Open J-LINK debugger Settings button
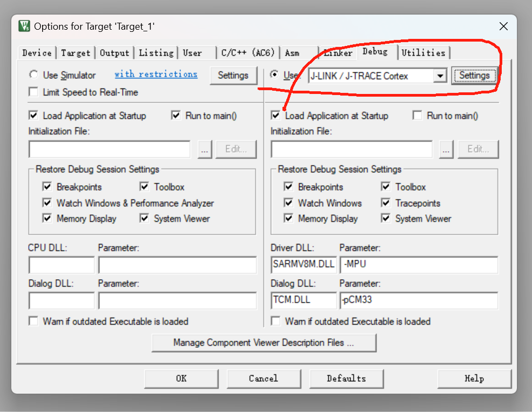532x412 pixels. 474,75
